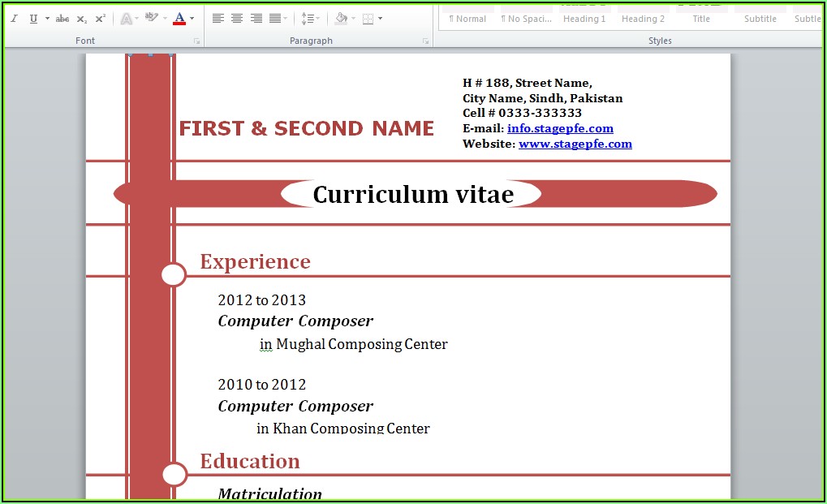The image size is (827, 504).
Task: Toggle strikethrough formatting
Action: click(x=62, y=19)
